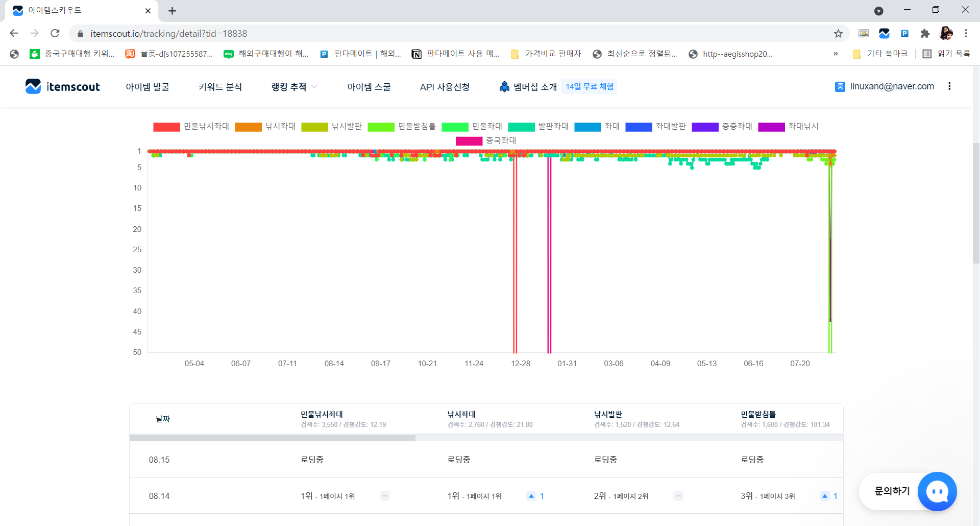Click the itemscout logo
The image size is (980, 526).
62,87
